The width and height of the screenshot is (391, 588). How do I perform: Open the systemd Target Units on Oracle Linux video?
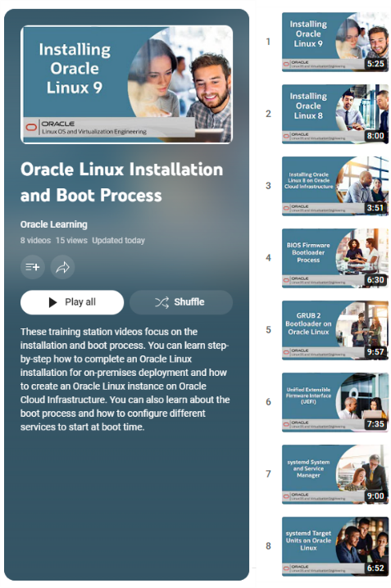coord(335,546)
